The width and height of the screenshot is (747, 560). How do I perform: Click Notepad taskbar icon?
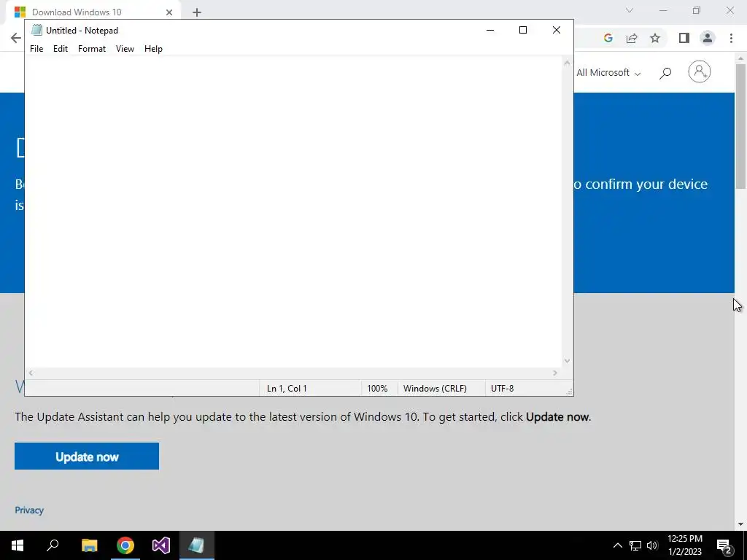[197, 545]
